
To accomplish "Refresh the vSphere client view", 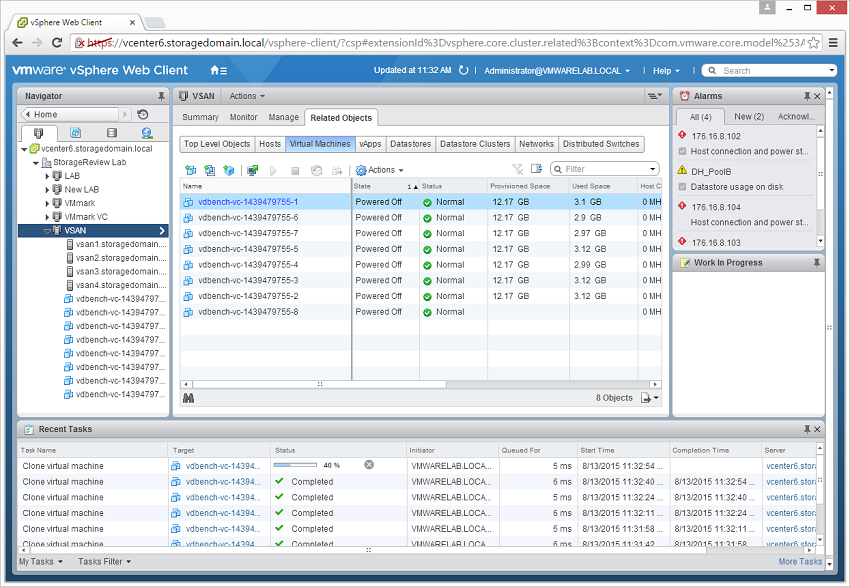I will coord(463,71).
